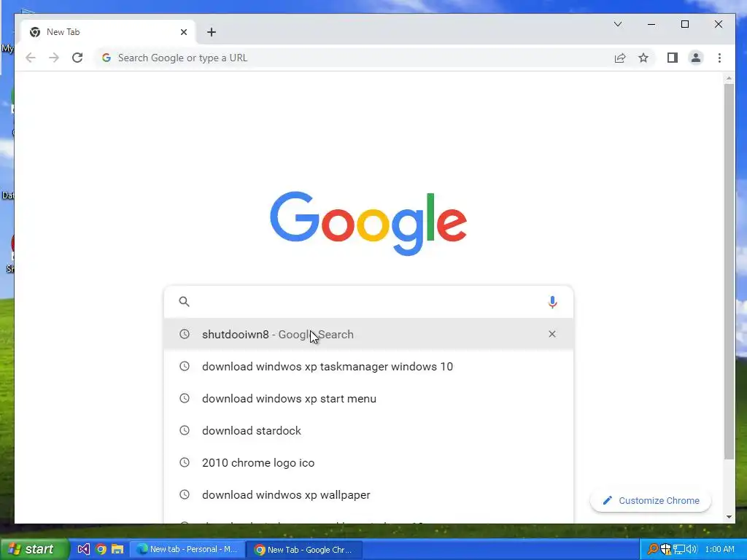
Task: Click the search magnifier tray icon
Action: pyautogui.click(x=653, y=549)
